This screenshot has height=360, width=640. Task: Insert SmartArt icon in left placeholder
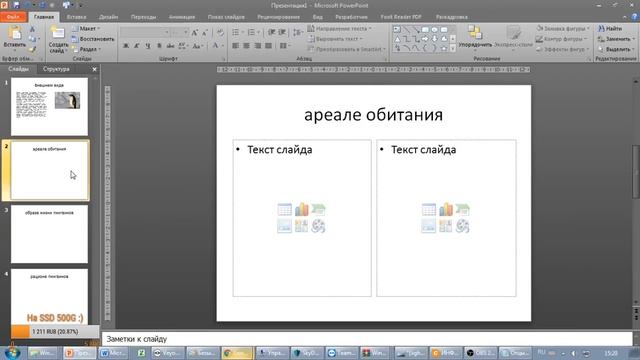point(318,210)
